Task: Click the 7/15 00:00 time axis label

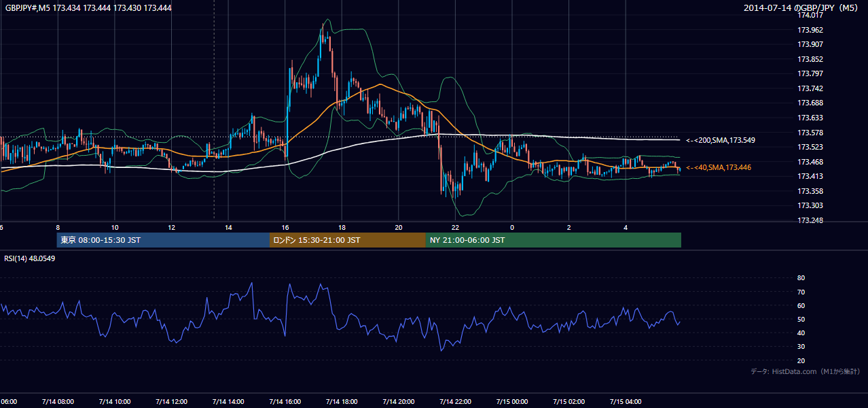Action: [512, 402]
